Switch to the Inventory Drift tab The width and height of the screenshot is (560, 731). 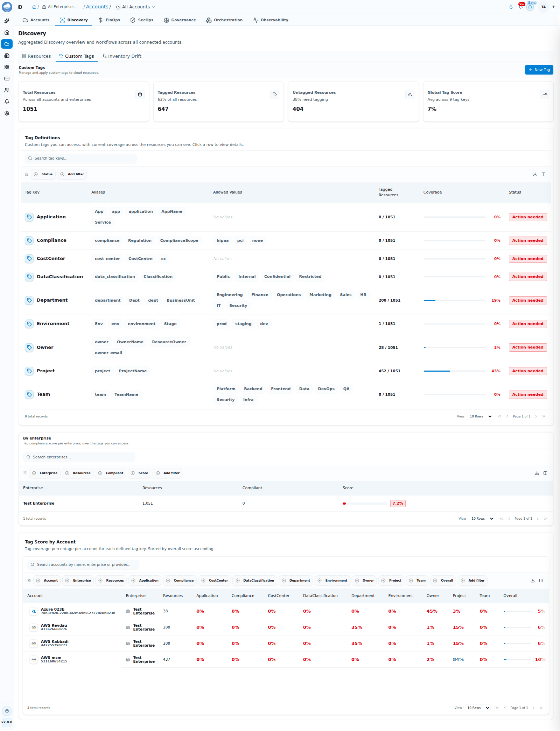pyautogui.click(x=122, y=56)
